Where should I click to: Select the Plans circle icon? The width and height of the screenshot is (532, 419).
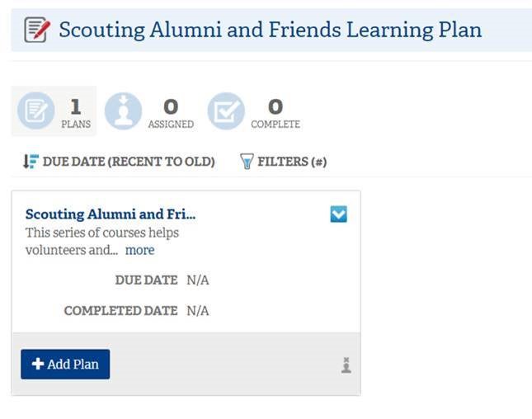(36, 111)
